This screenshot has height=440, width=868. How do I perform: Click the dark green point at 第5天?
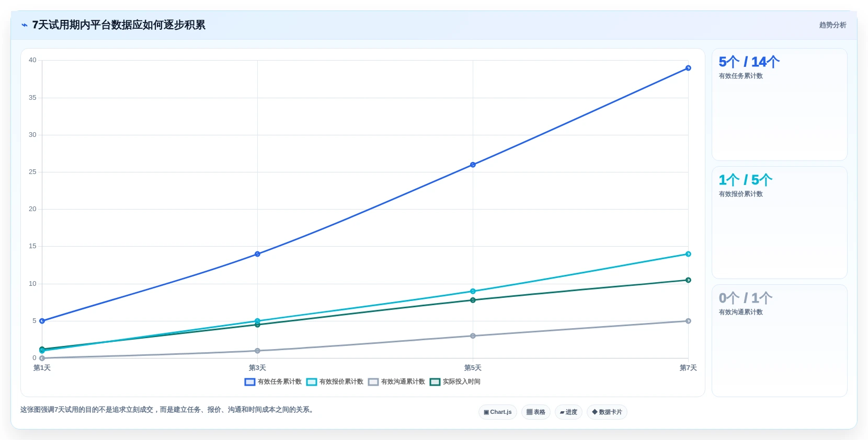tap(473, 300)
